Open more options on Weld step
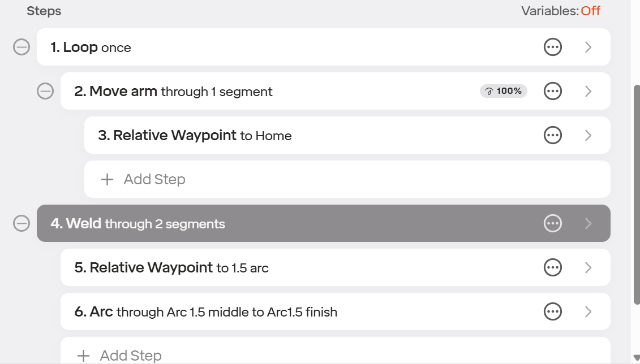Viewport: 640px width, 364px height. click(553, 223)
